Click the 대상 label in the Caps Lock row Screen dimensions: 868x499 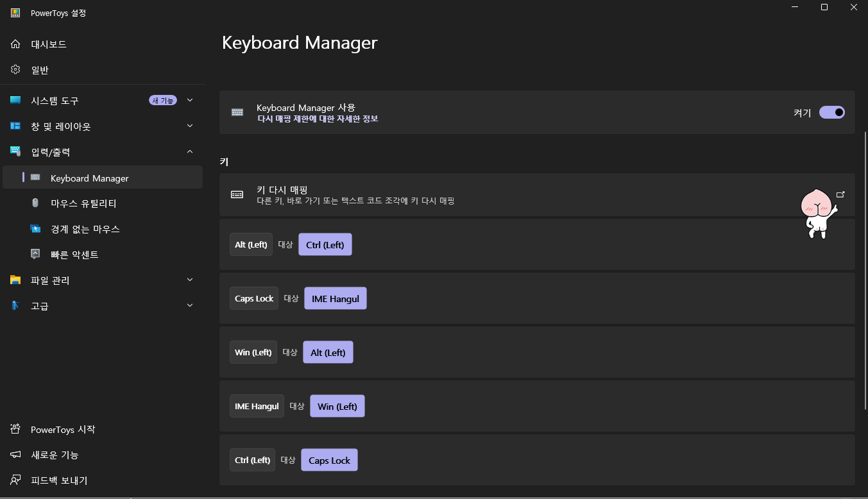[x=291, y=298]
